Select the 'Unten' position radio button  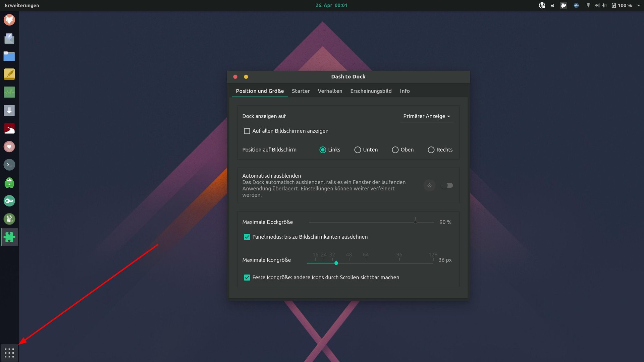click(358, 150)
